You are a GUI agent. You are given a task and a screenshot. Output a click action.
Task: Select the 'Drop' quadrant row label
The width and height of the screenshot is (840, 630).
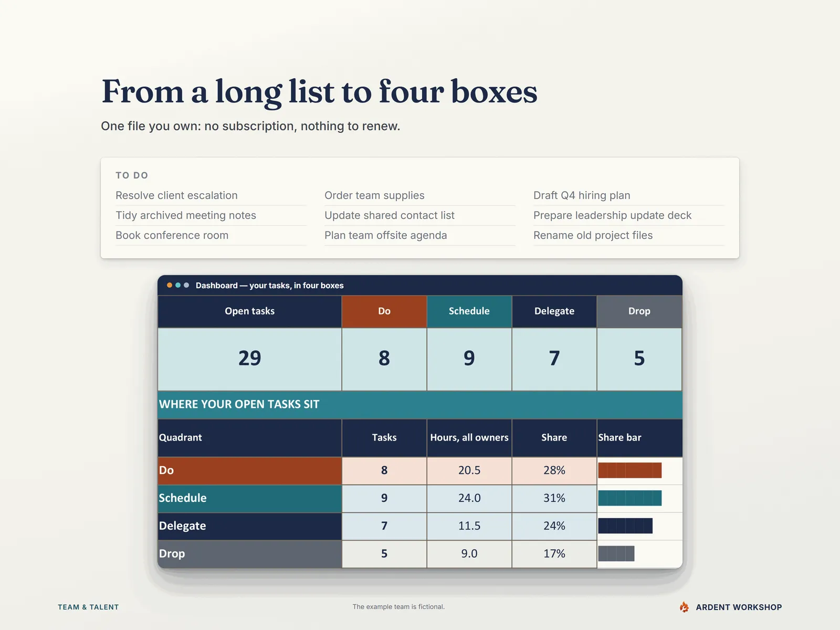250,554
